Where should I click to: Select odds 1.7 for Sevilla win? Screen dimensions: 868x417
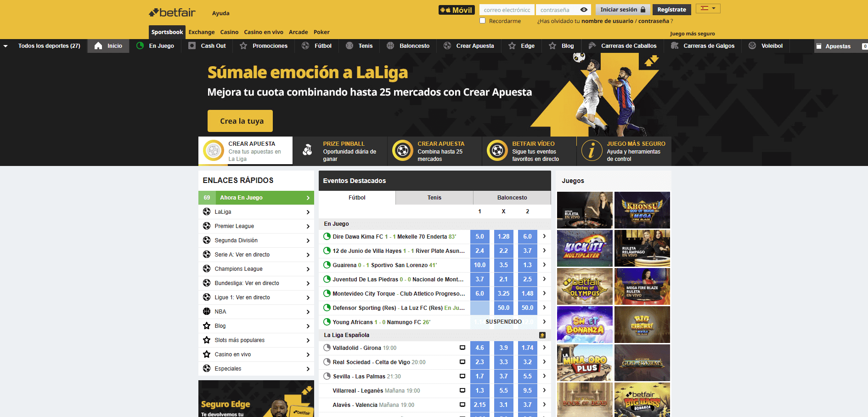(x=480, y=376)
